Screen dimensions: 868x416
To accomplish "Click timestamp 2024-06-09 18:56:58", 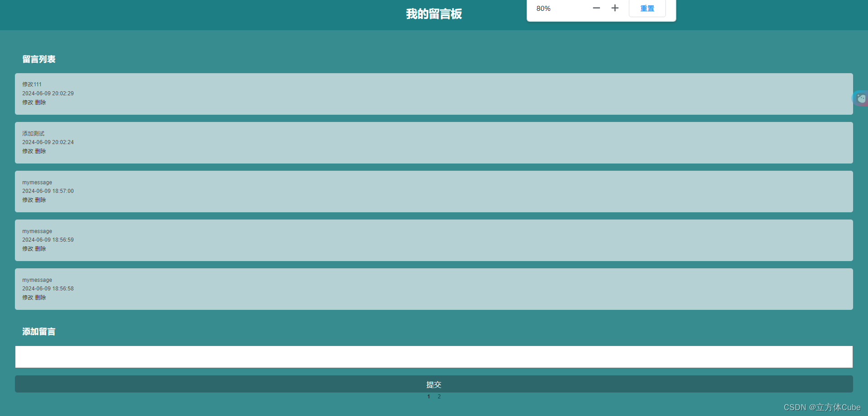I will (48, 289).
